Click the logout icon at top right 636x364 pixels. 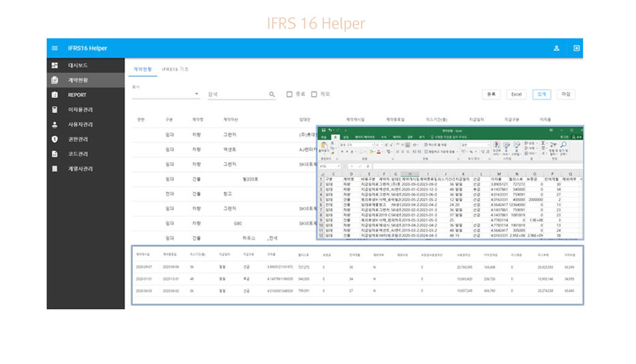pyautogui.click(x=576, y=48)
